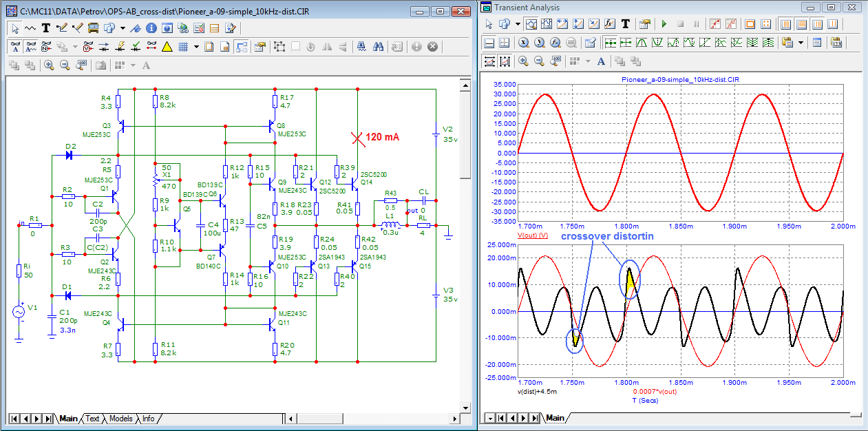The image size is (868, 431).
Task: Open grey grid dropdown in schematic third toolbar row
Action: click(x=133, y=65)
